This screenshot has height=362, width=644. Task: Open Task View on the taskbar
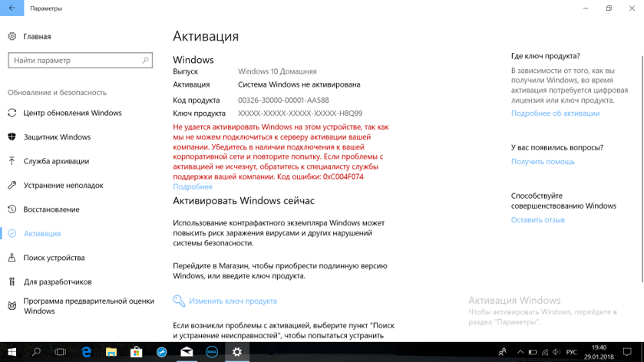tap(61, 352)
